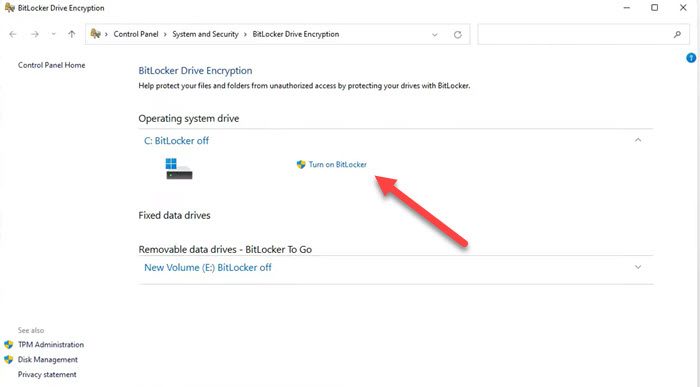Open Privacy statement link
Screen dimensions: 700x387
click(47, 375)
